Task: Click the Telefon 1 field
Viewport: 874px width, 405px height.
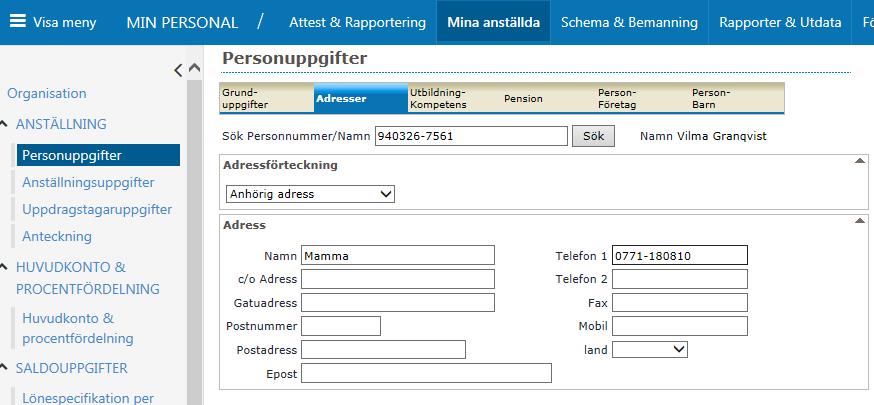Action: 679,255
